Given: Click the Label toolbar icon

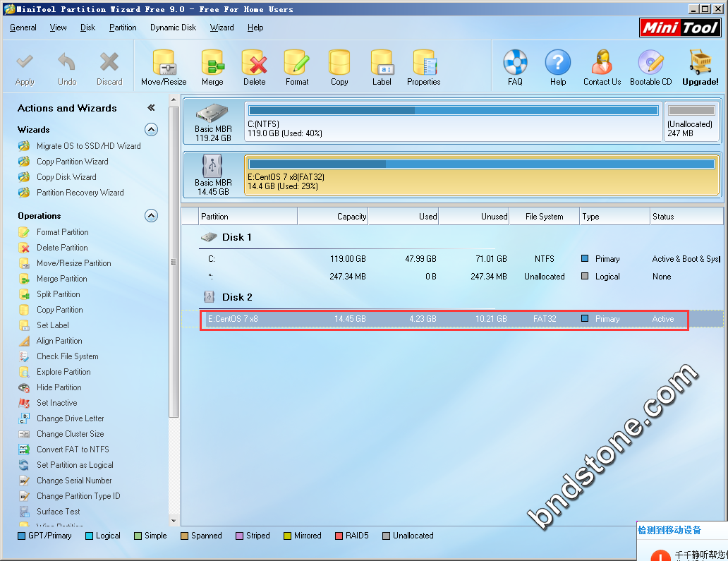Looking at the screenshot, I should tap(382, 62).
